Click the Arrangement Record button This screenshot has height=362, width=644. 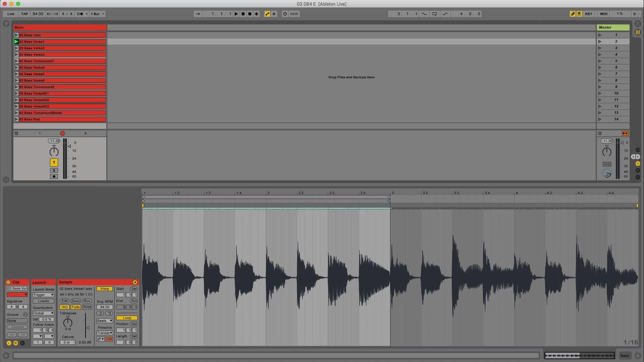(x=250, y=14)
